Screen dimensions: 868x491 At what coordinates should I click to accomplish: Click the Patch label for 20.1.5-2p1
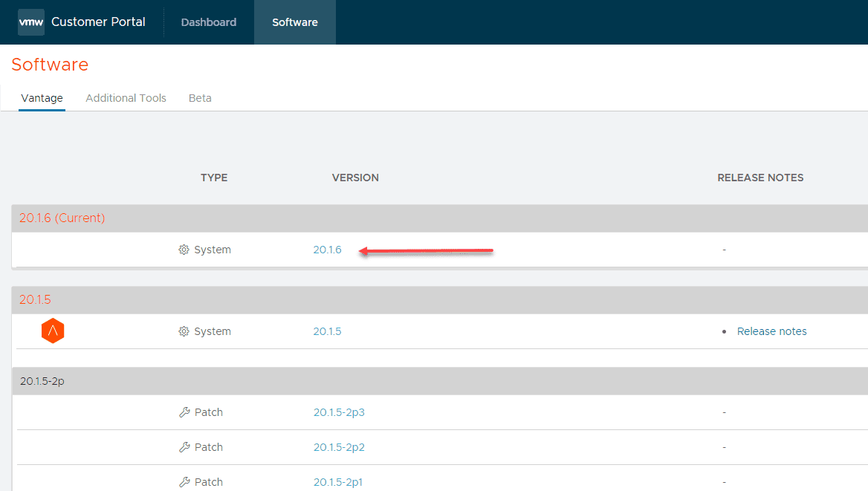pyautogui.click(x=209, y=482)
